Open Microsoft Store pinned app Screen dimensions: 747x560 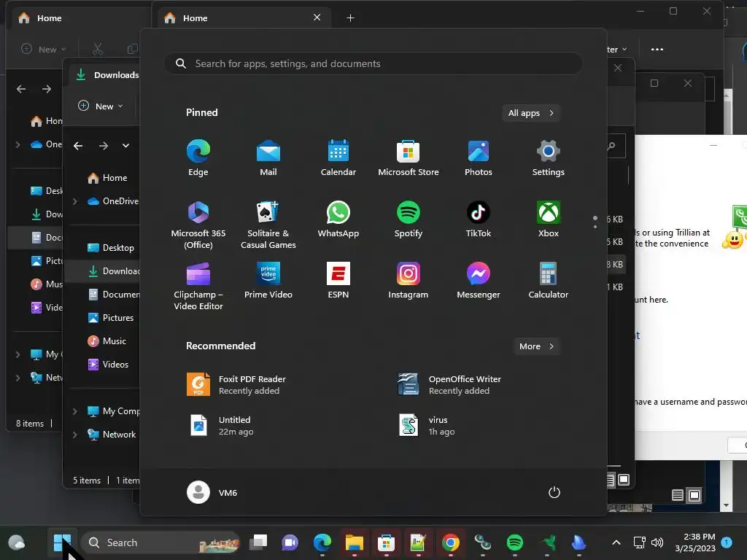pos(409,158)
